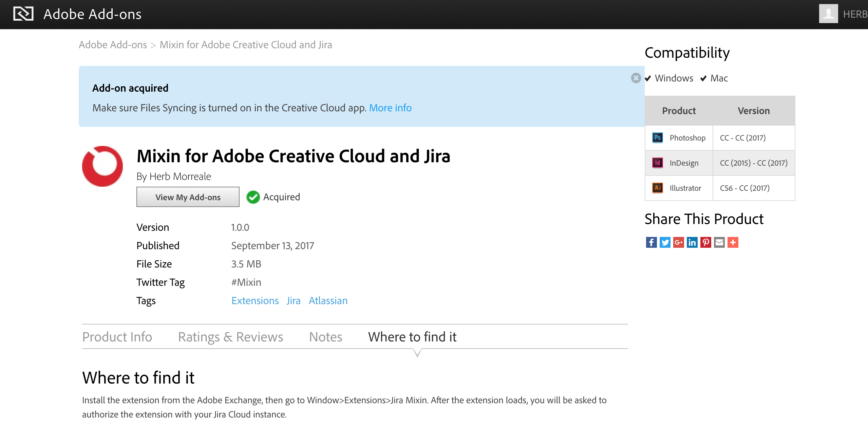Click the 'Version' column header

[x=754, y=111]
